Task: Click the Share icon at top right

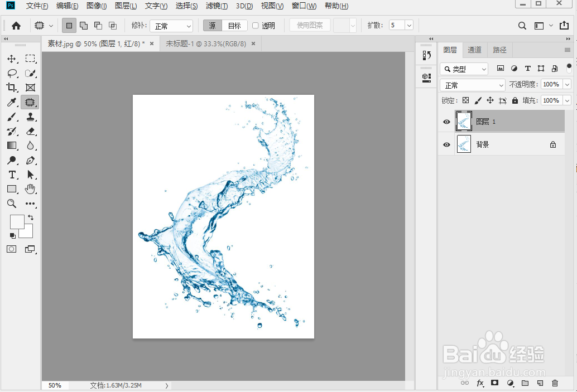Action: (564, 25)
